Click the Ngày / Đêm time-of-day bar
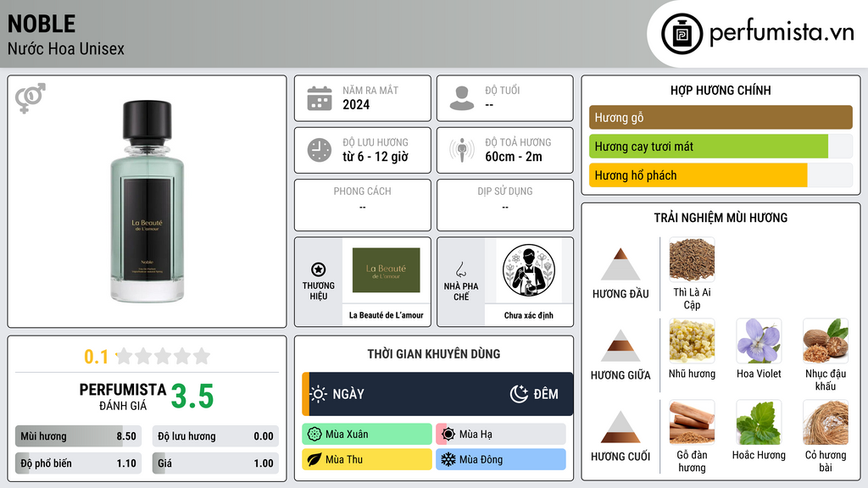 (437, 394)
